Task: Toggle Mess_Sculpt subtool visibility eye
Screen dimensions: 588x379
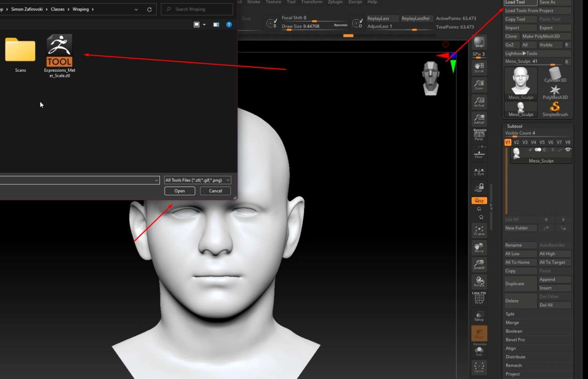Action: click(x=568, y=150)
